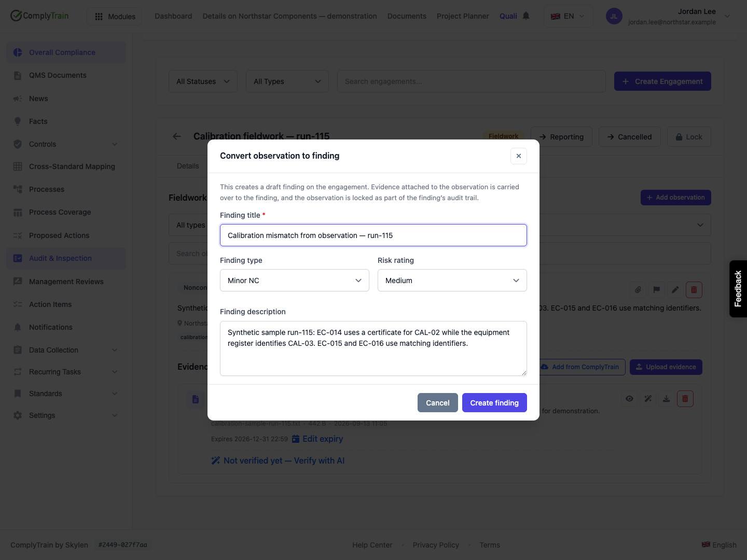Click the Modules grid icon
Screen dimensions: 747x560
99,17
